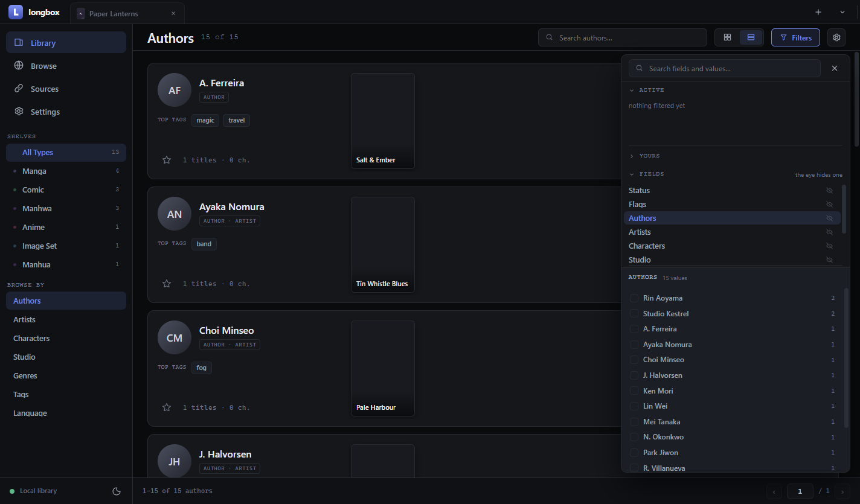Viewport: 860px width, 504px height.
Task: Hide the Status field with eye icon
Action: point(829,191)
